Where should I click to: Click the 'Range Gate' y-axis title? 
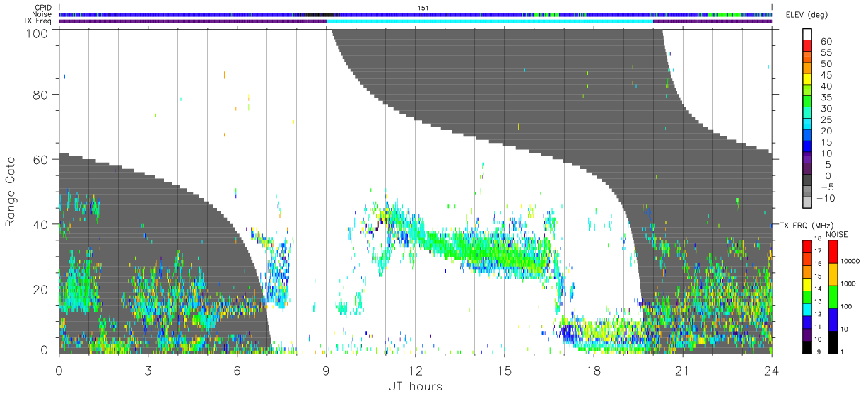point(11,191)
